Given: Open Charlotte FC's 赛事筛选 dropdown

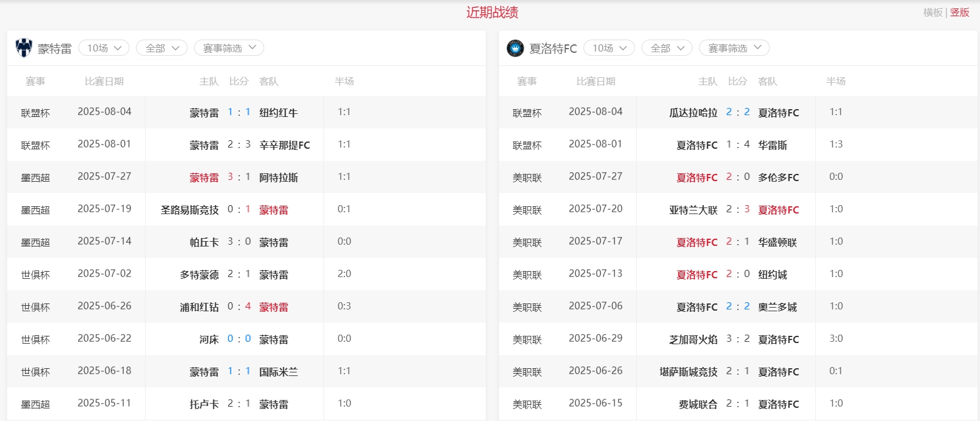Looking at the screenshot, I should (x=734, y=48).
